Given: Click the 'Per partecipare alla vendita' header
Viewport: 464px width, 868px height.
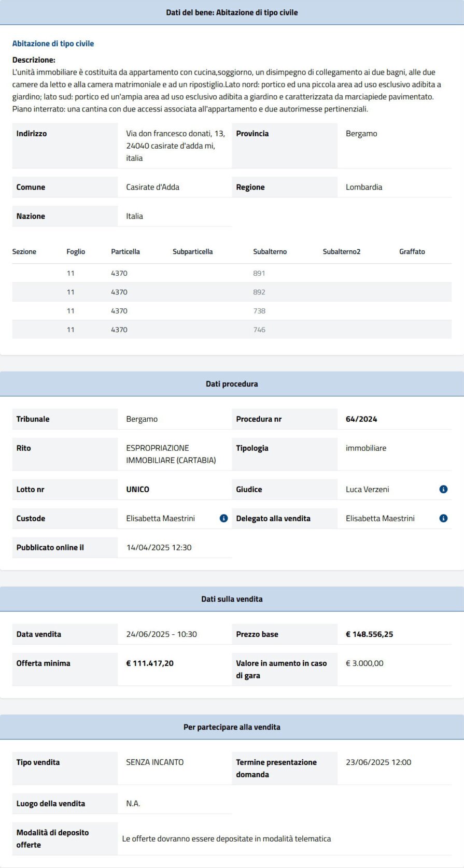Looking at the screenshot, I should (232, 727).
